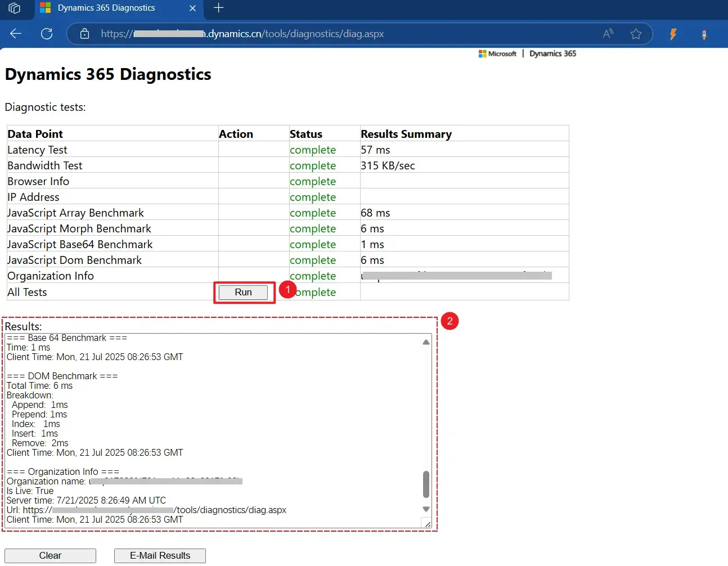728x566 pixels.
Task: Click the JavaScript Base64 Benchmark "complete" status
Action: coord(313,244)
